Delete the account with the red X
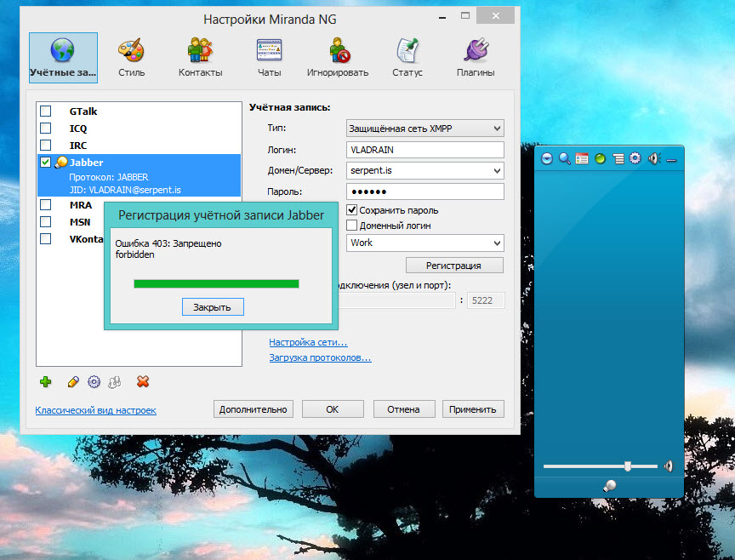735x560 pixels. (143, 382)
